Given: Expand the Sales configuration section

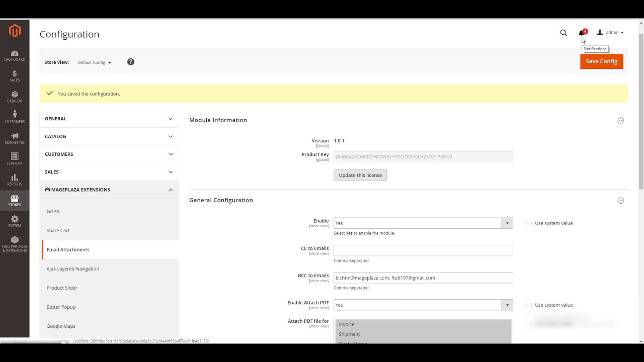Looking at the screenshot, I should click(x=109, y=172).
